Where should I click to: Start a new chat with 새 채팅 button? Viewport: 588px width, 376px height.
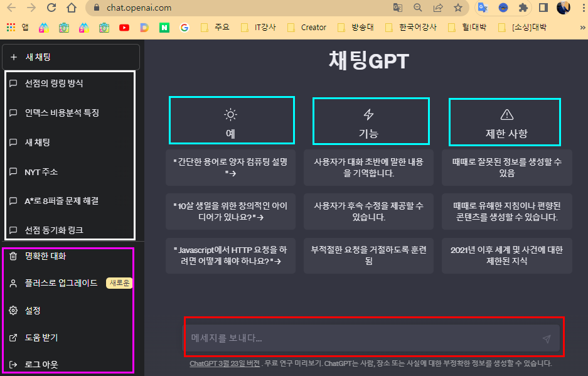pyautogui.click(x=72, y=57)
